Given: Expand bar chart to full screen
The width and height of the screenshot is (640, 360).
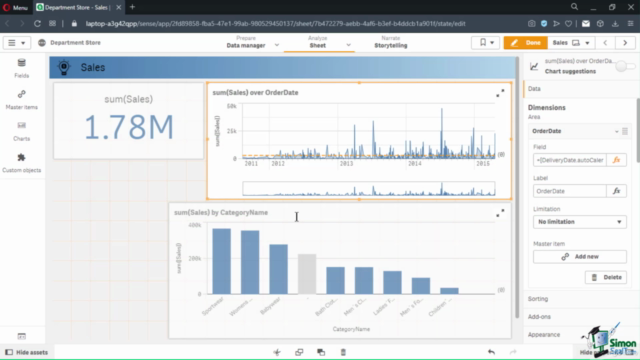Looking at the screenshot, I should point(500,213).
